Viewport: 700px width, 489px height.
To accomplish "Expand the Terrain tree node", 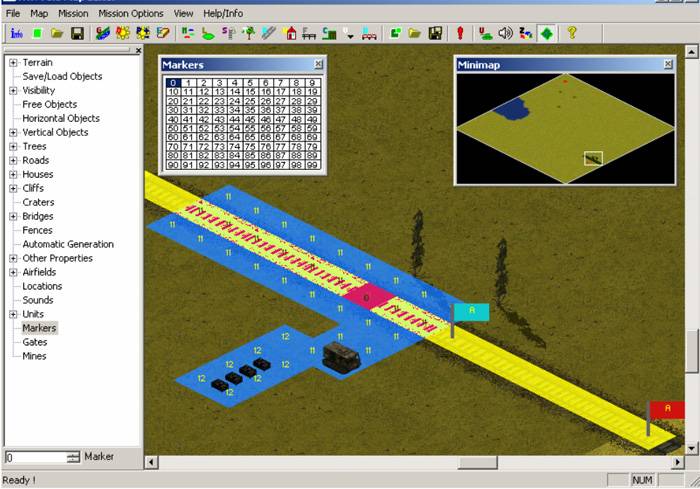I will (13, 63).
